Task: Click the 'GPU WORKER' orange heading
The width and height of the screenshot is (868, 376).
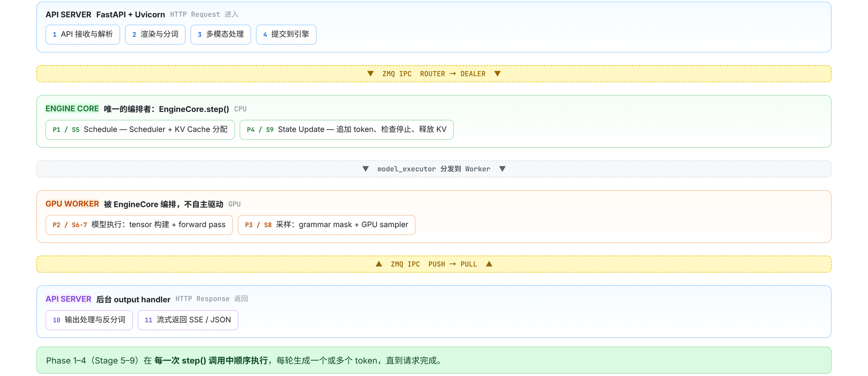Action: [72, 204]
